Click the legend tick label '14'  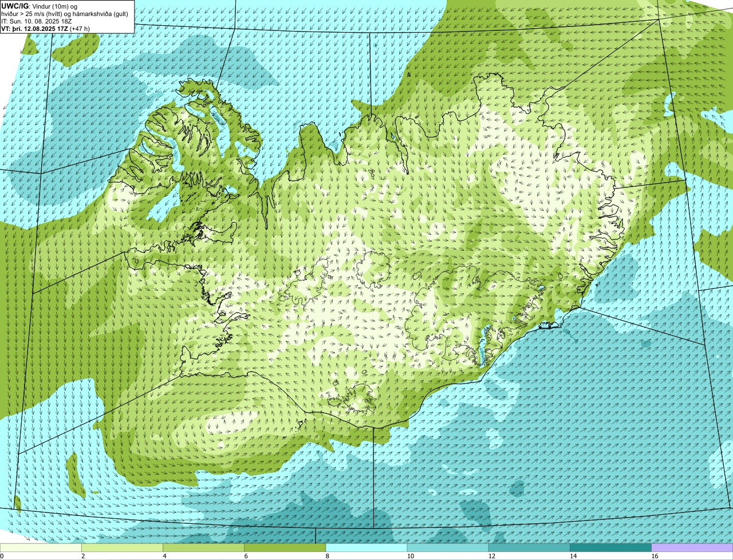click(573, 556)
